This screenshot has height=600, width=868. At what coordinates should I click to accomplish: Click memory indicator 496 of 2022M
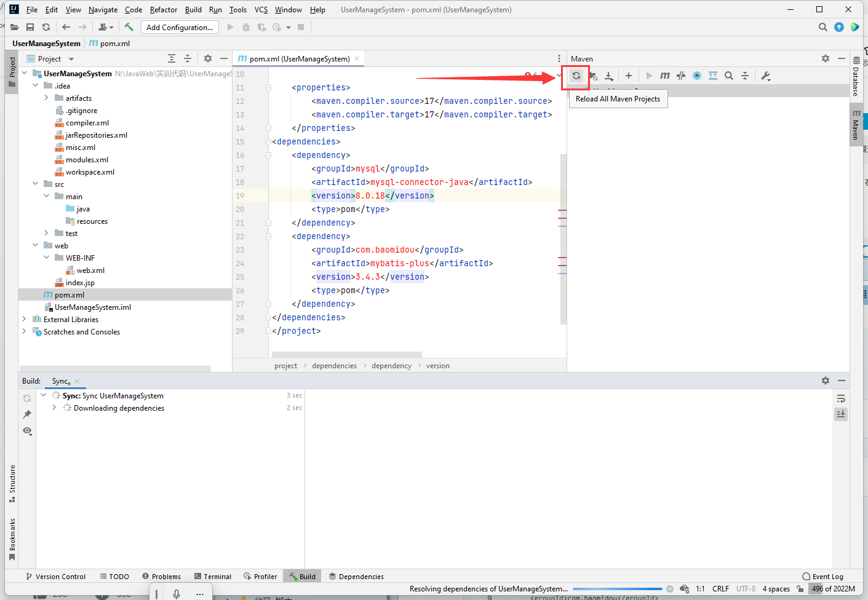click(834, 589)
